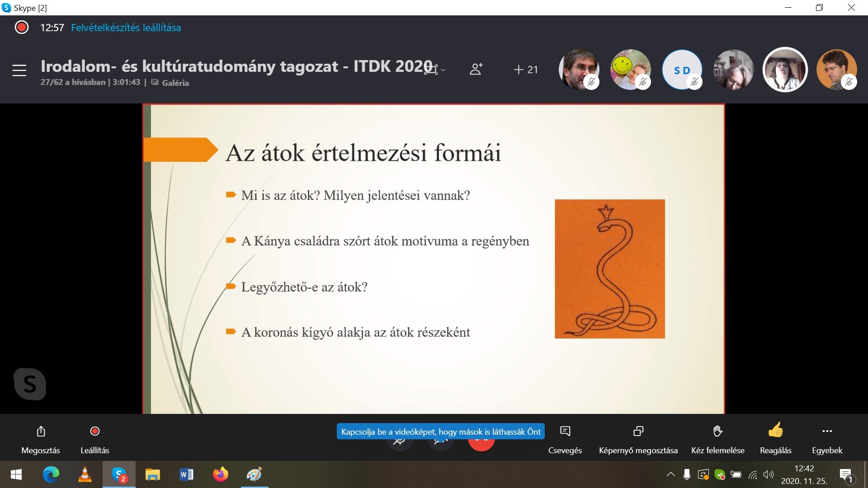Screen dimensions: 868x488
Task: Show hidden system tray icons
Action: pyautogui.click(x=670, y=474)
